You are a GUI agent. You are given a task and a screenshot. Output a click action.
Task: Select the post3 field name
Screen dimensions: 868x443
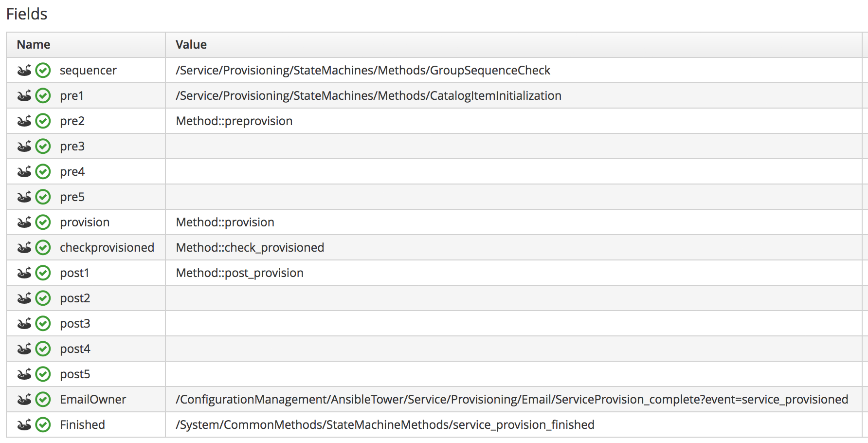coord(75,324)
